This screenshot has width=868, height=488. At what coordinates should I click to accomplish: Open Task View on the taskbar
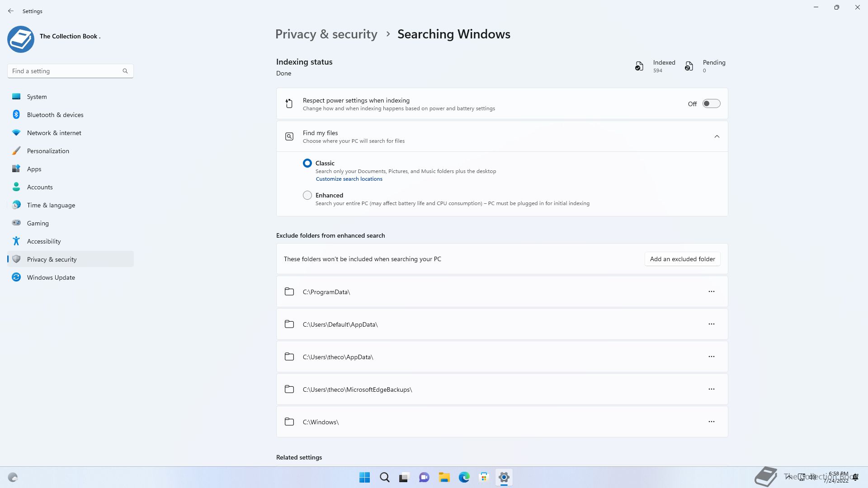pyautogui.click(x=404, y=477)
